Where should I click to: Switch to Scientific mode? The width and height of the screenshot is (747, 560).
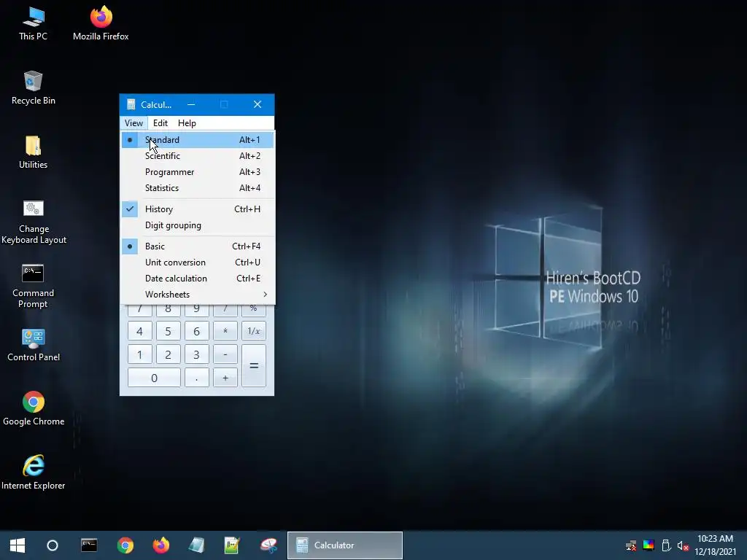197,156
